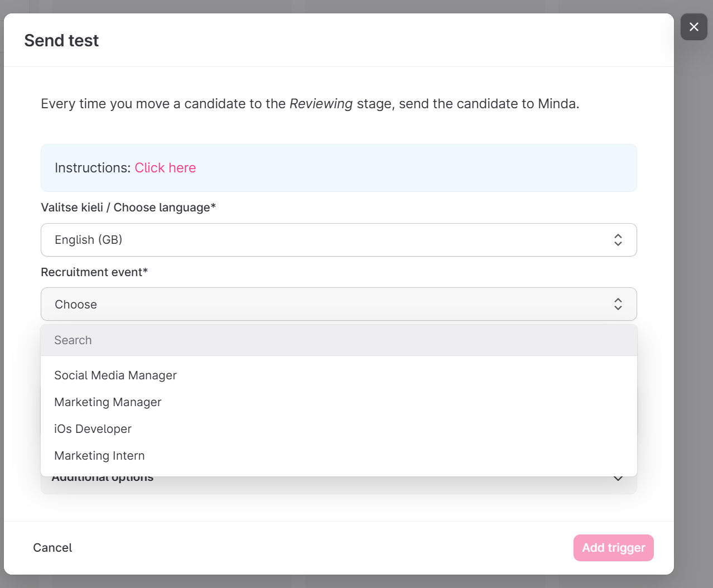Open the pink "Click here" instructions link
Viewport: 713px width, 588px height.
[165, 168]
